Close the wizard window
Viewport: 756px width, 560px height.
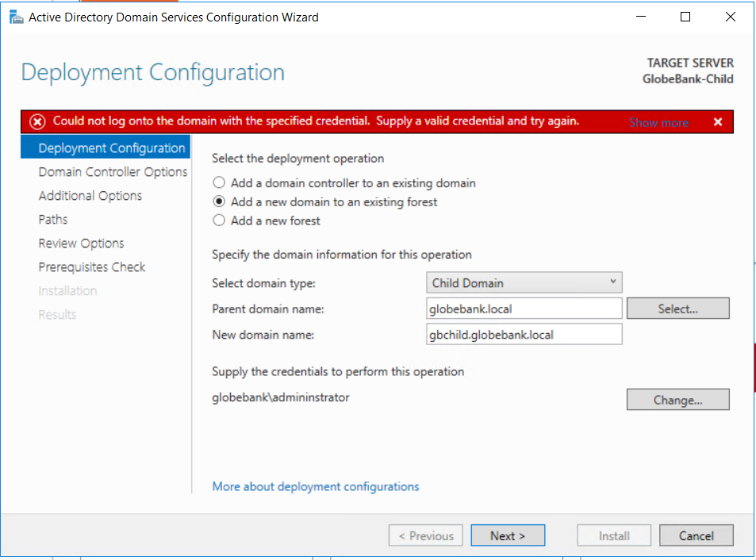tap(731, 17)
